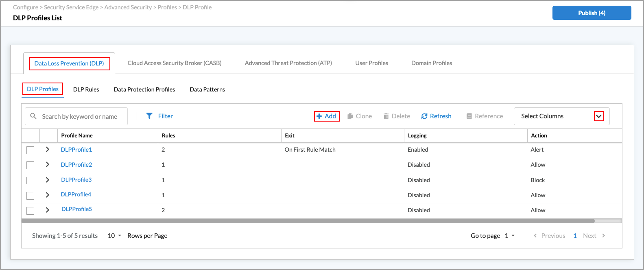Switch to Advanced Threat Protection tab

tap(288, 63)
